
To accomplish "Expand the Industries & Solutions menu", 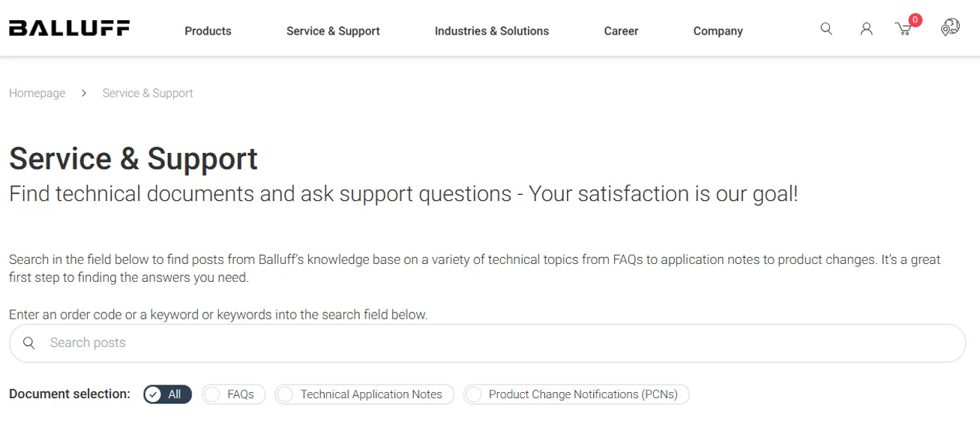I will [492, 31].
